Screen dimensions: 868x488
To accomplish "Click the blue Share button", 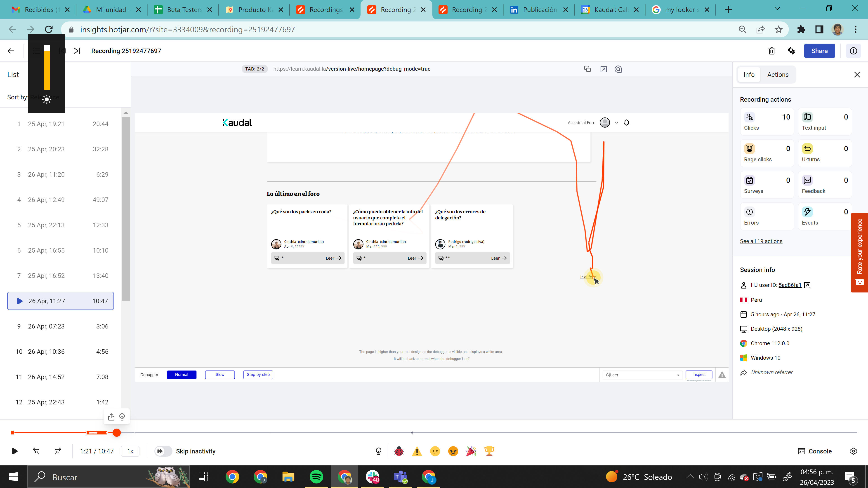I will click(x=819, y=51).
